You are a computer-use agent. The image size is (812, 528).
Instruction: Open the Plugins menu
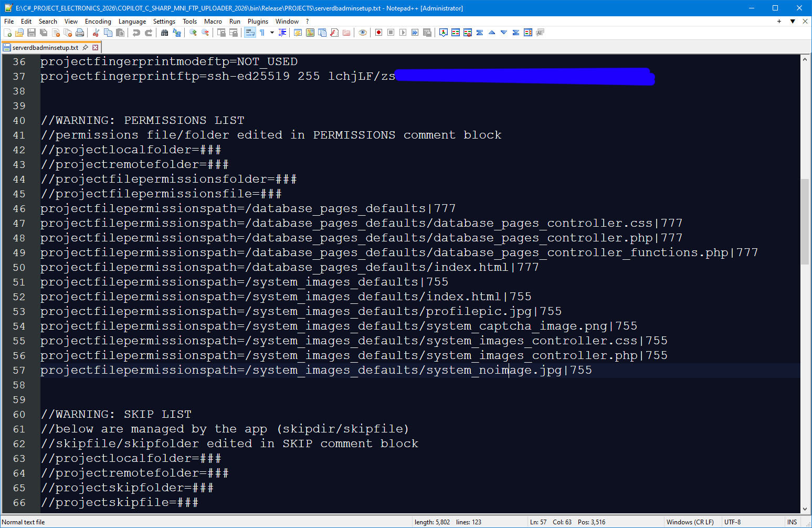coord(258,22)
